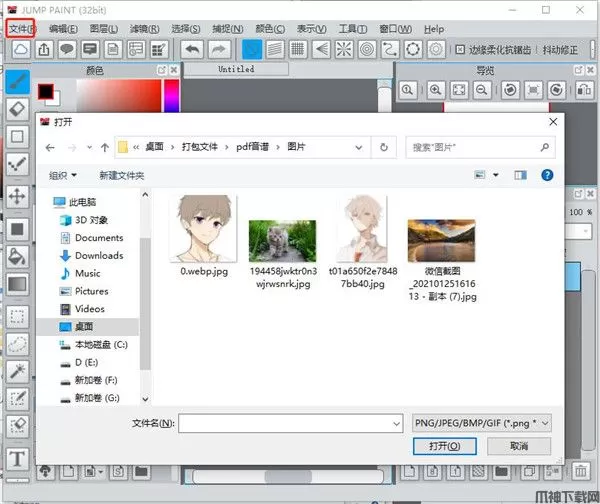Click the Undo arrow in toolbar
Viewport: 600px width, 504px height.
193,49
